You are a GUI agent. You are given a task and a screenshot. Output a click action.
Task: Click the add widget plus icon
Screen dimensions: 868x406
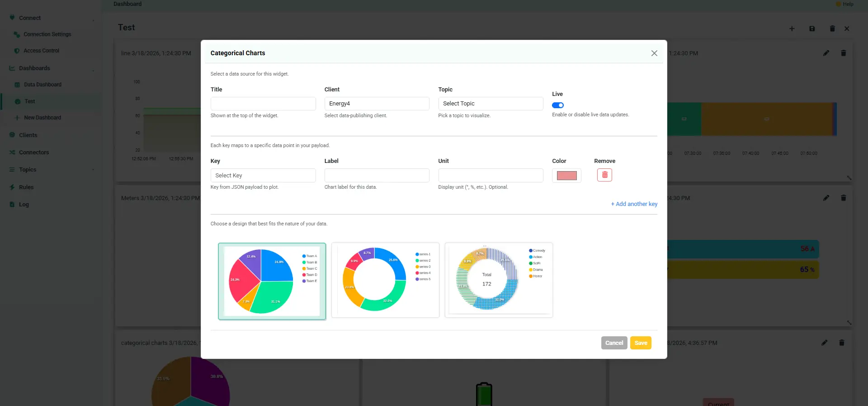pos(792,29)
